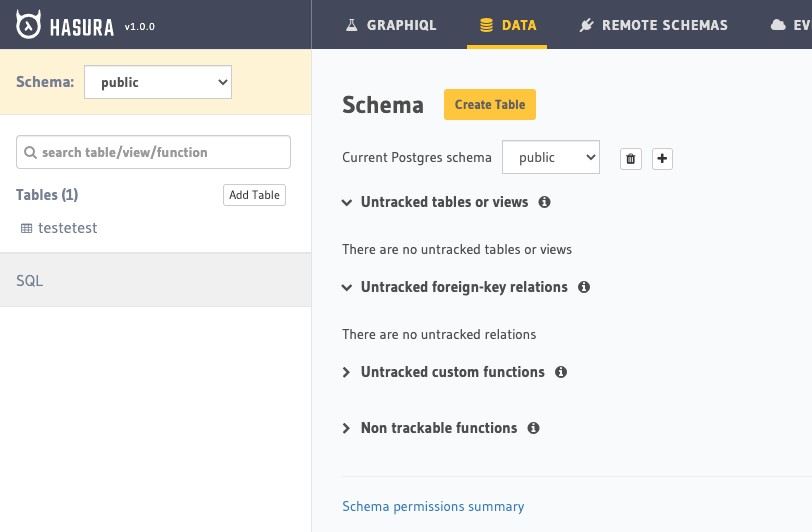Click the Tables (1) heading
Viewport: 812px width, 532px height.
coord(47,195)
